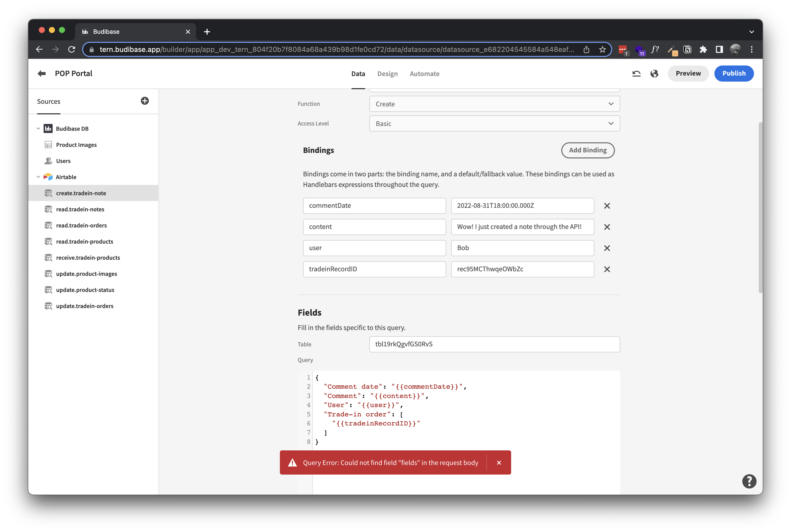The height and width of the screenshot is (532, 791).
Task: Open the Users table
Action: pyautogui.click(x=93, y=161)
